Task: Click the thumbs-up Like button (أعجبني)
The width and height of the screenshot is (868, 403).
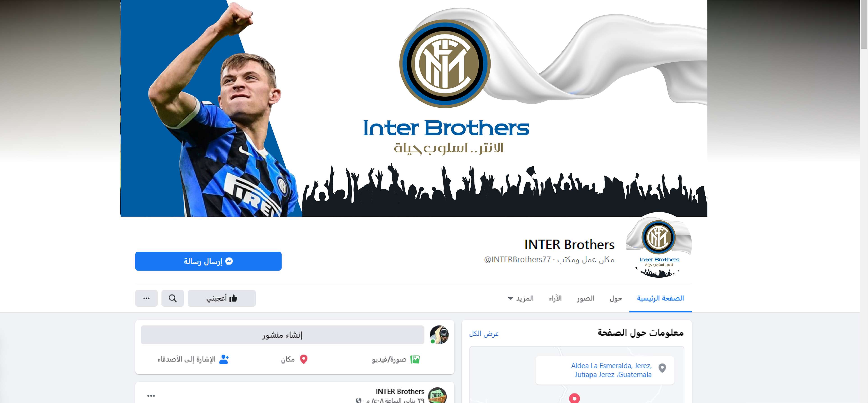Action: click(222, 298)
